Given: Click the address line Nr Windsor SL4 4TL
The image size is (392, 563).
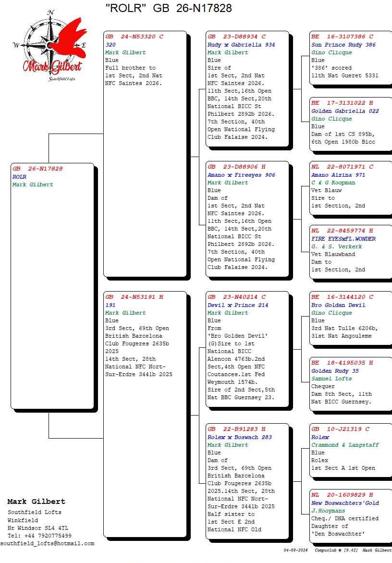Looking at the screenshot, I should point(37,528).
